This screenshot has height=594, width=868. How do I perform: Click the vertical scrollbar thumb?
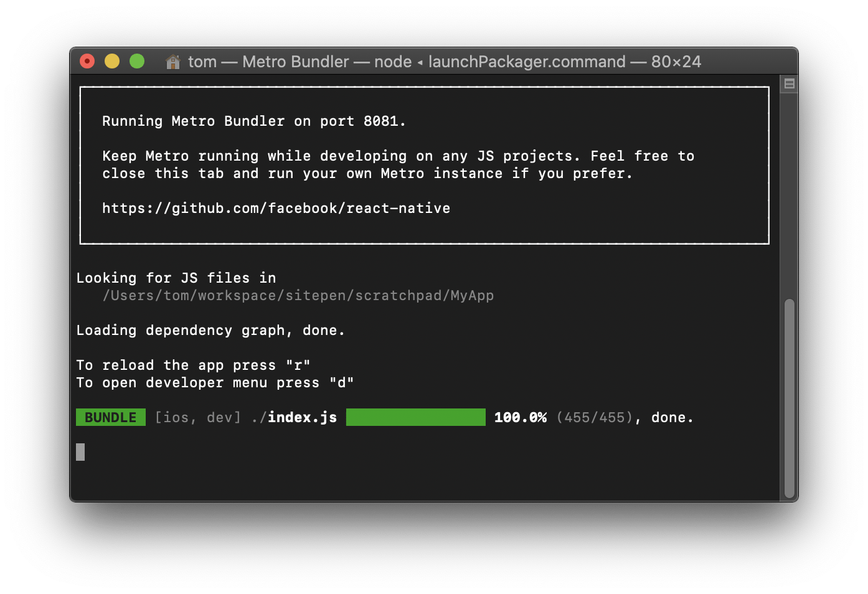(x=789, y=398)
